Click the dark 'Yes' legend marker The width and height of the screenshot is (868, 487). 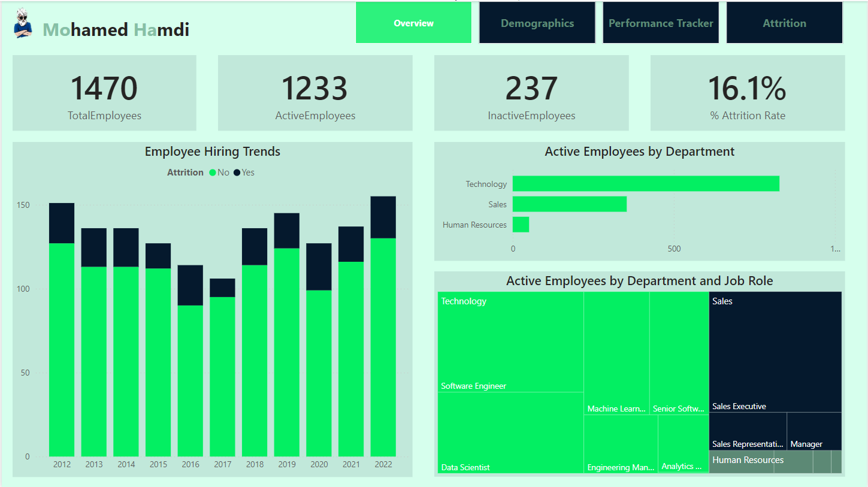click(237, 173)
